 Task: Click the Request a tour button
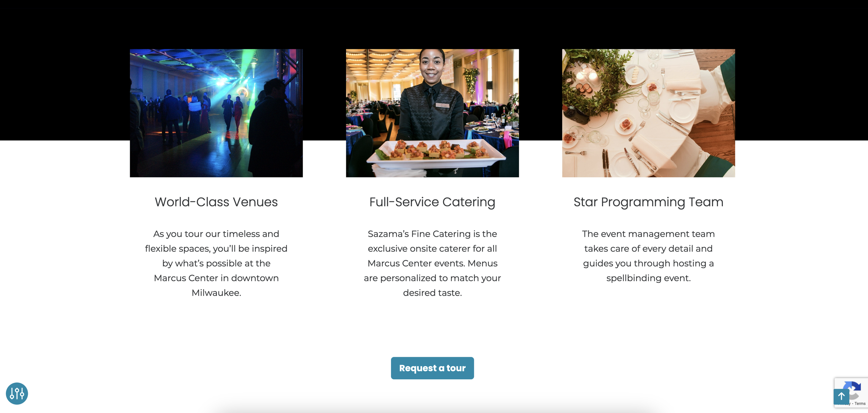point(432,368)
